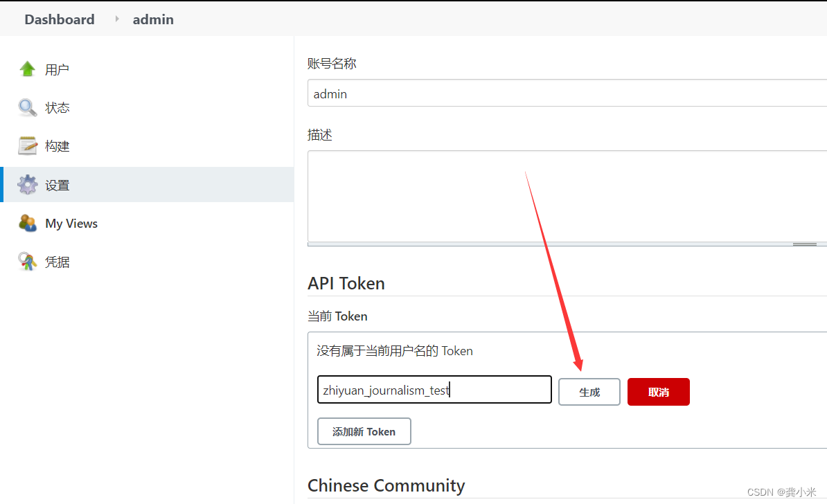Screen dimensions: 827x504
Task: Click the 凭据 keys icon
Action: click(28, 262)
